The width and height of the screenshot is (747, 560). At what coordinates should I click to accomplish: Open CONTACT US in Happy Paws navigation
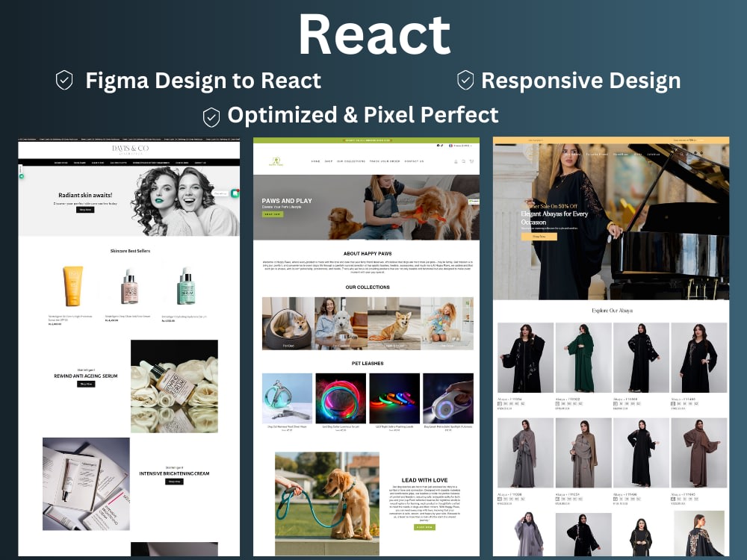tap(414, 161)
